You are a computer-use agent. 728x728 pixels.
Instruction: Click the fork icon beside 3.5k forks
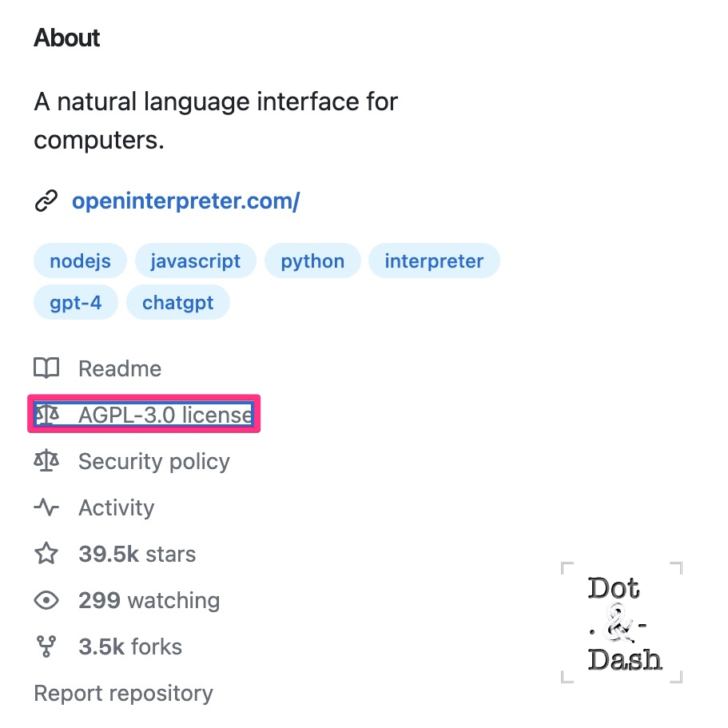click(x=46, y=646)
